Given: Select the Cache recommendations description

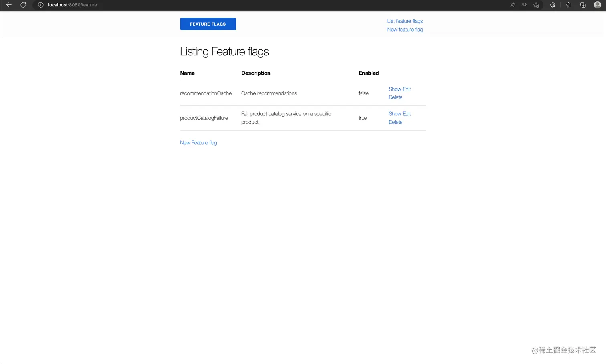Looking at the screenshot, I should click(269, 93).
